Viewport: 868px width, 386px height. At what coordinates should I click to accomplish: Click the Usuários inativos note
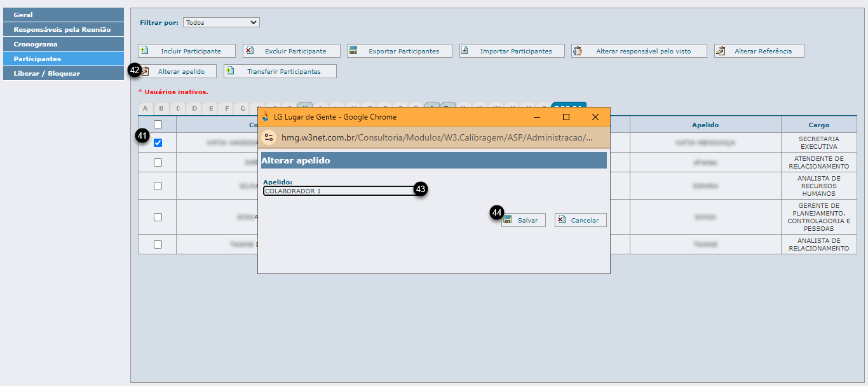[x=173, y=92]
